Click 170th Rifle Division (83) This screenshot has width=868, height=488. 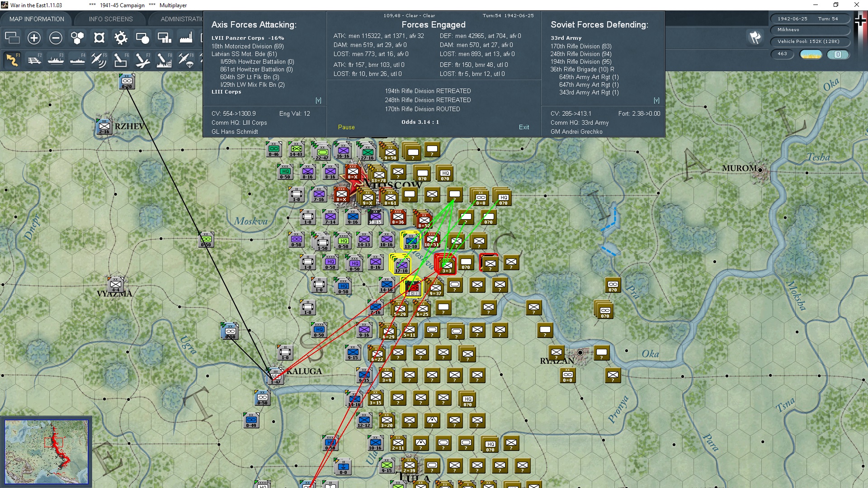click(581, 46)
